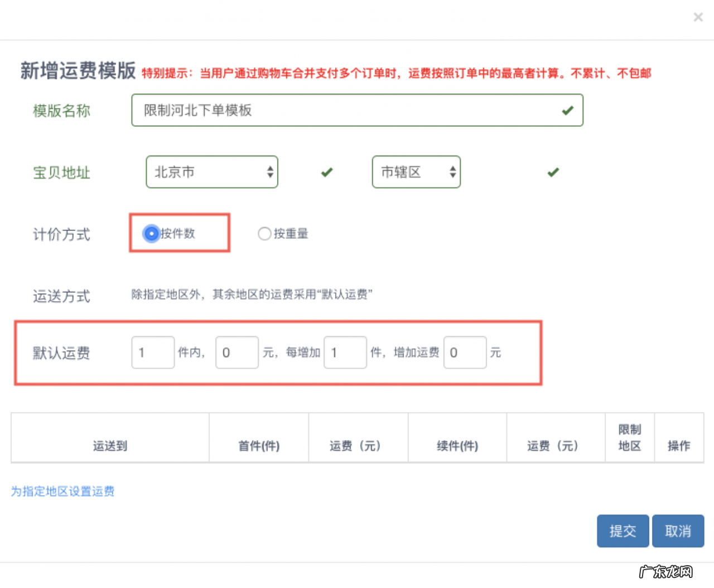Select the 按件数 radio button
Viewport: 714px width, 588px height.
pyautogui.click(x=151, y=234)
